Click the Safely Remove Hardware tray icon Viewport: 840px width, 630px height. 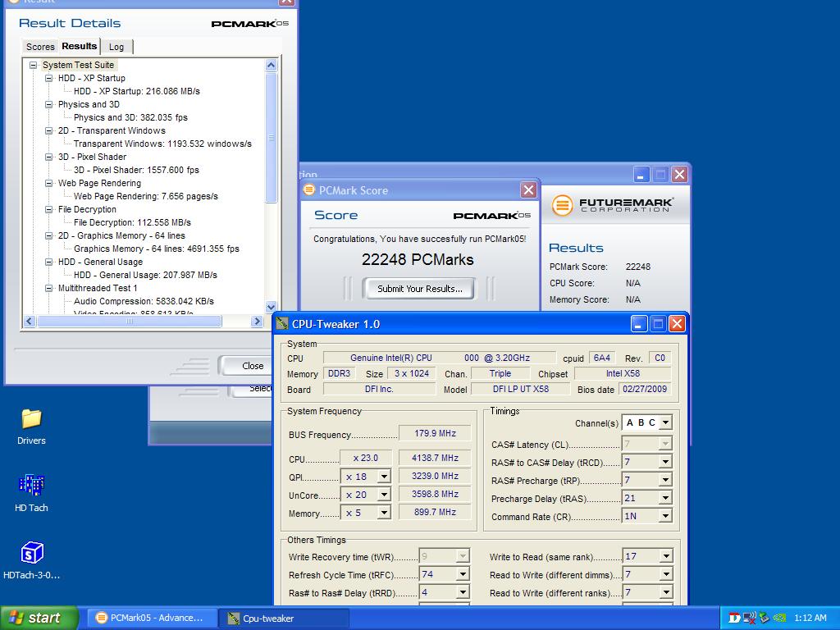tap(765, 618)
